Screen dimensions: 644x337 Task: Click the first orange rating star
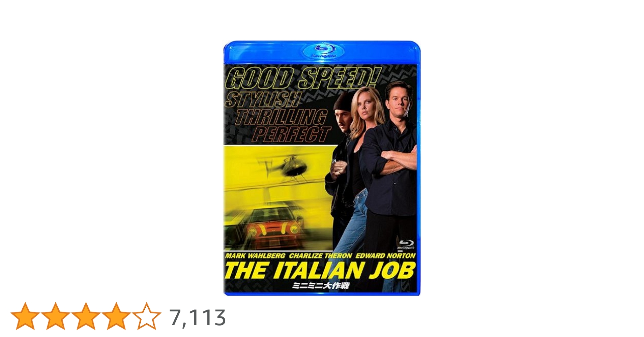(x=25, y=316)
